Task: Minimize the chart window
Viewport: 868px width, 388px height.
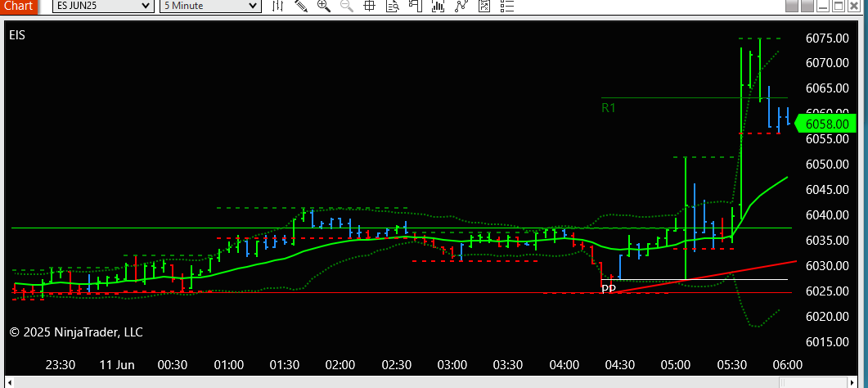Action: [823, 6]
